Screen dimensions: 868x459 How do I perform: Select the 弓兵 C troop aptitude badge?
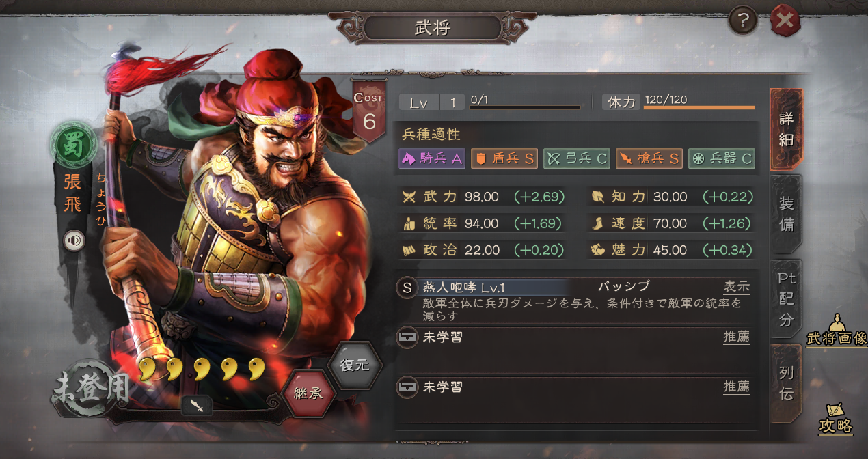577,158
